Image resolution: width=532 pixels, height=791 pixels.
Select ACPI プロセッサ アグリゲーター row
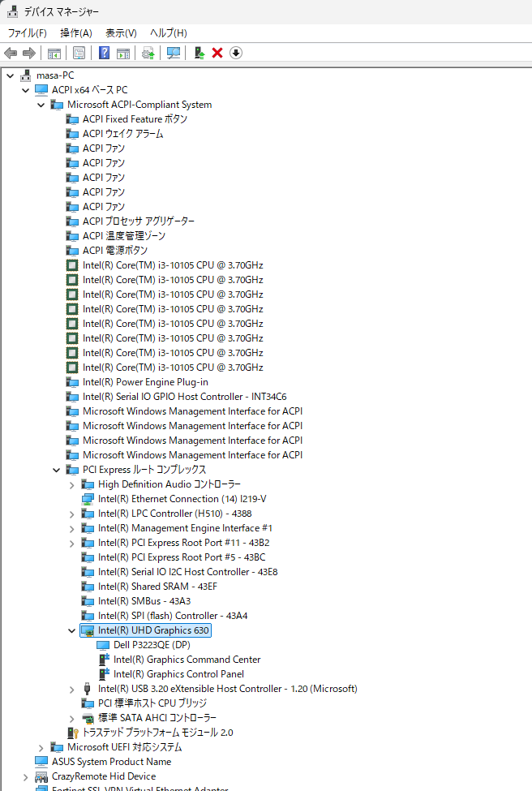pos(138,221)
